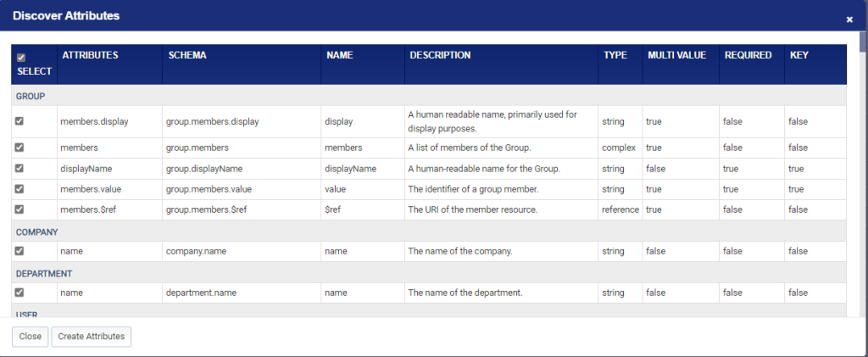
Task: Click the 'complex' type cell
Action: (619, 148)
